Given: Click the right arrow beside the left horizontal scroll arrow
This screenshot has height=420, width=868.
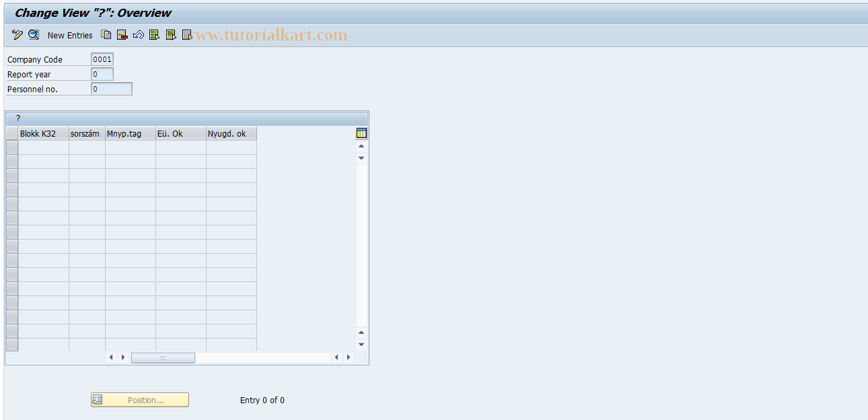Looking at the screenshot, I should [123, 357].
